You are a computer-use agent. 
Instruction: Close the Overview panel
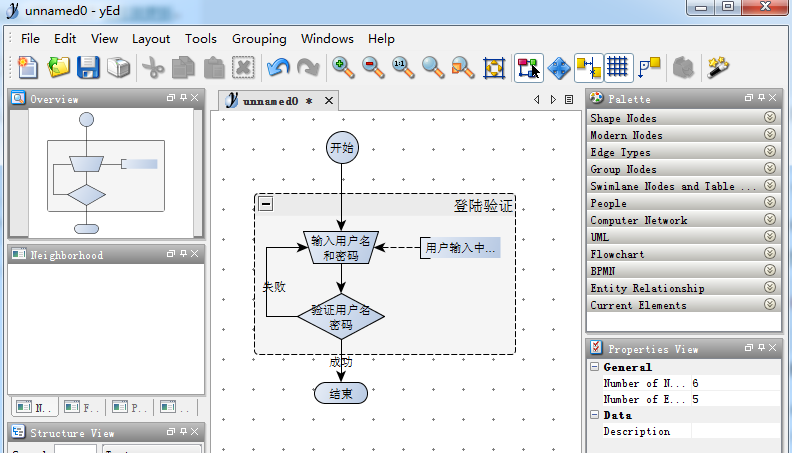[x=194, y=98]
